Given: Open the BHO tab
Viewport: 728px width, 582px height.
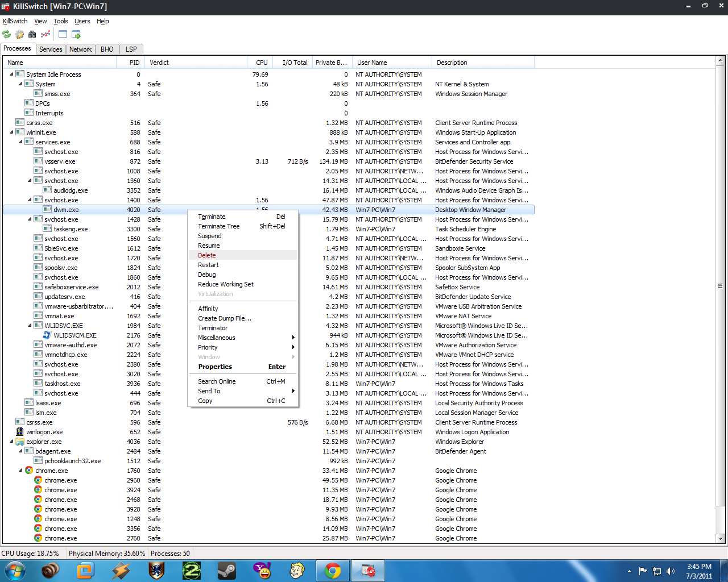Looking at the screenshot, I should pos(107,49).
